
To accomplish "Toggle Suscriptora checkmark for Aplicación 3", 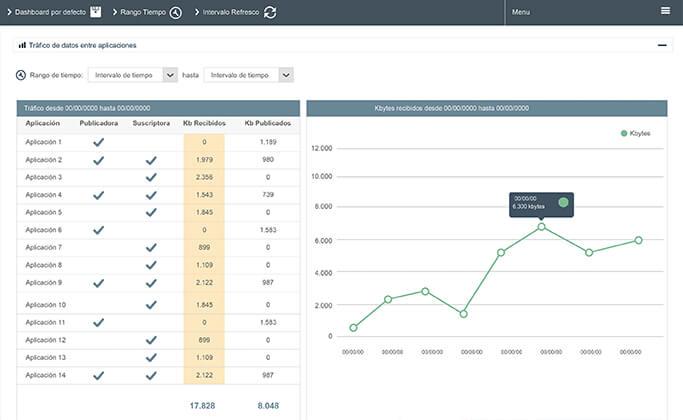I will [151, 177].
